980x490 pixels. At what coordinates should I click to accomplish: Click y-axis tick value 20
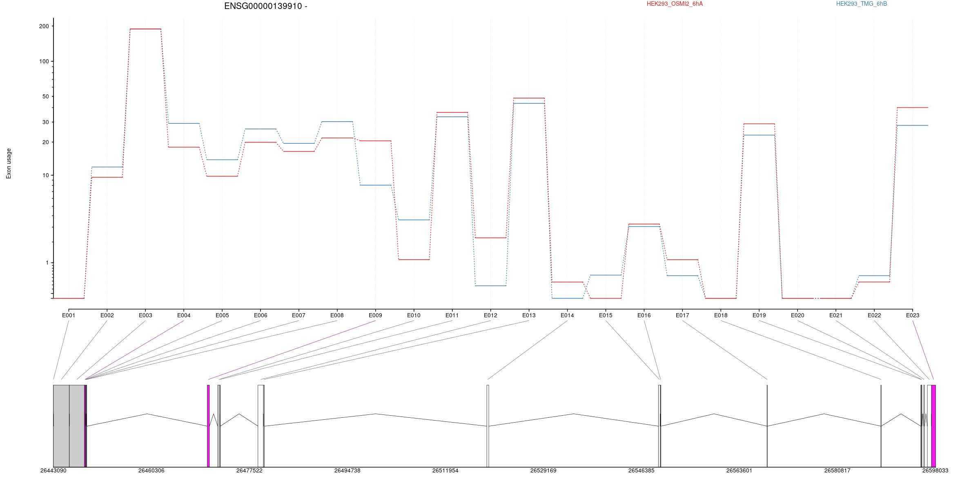pos(45,142)
